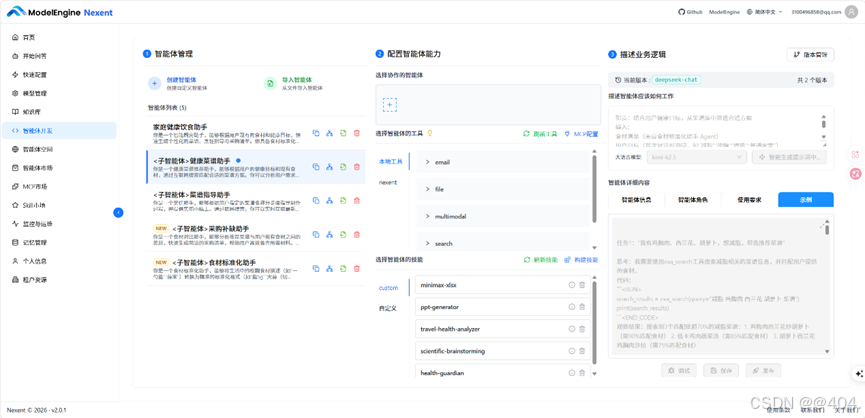Click the 调试 debug button
This screenshot has height=418, width=865.
pyautogui.click(x=679, y=371)
